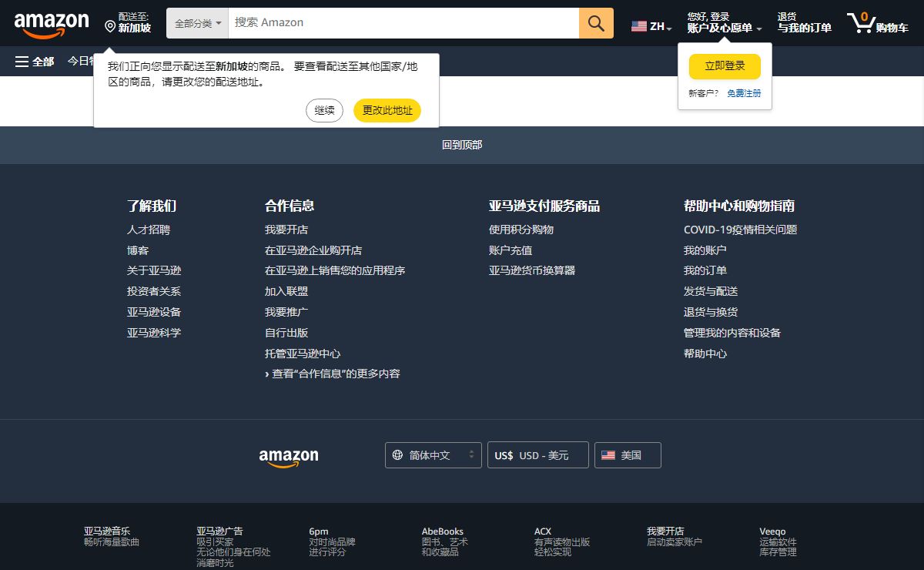Expand the 全部分类 search category dropdown

[x=198, y=23]
